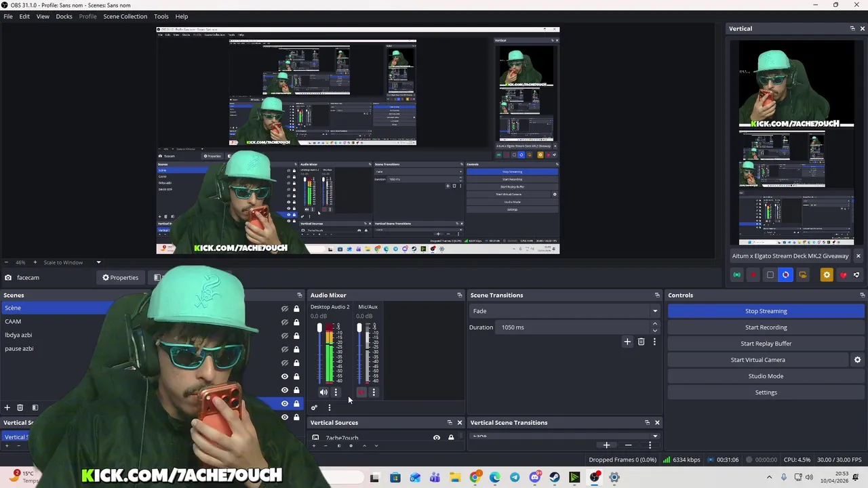Click Mic/Aux volume fader handle

click(x=359, y=328)
